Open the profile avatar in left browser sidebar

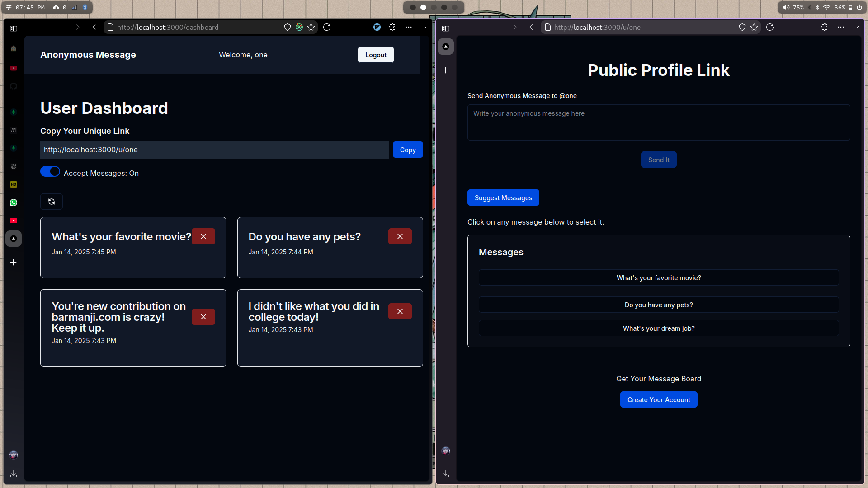point(14,455)
